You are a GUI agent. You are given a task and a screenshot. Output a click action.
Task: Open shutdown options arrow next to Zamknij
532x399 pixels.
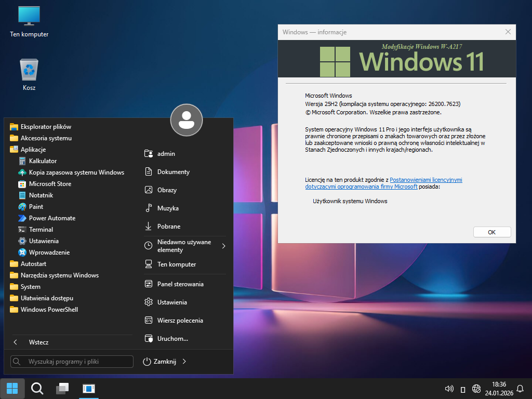tap(184, 362)
